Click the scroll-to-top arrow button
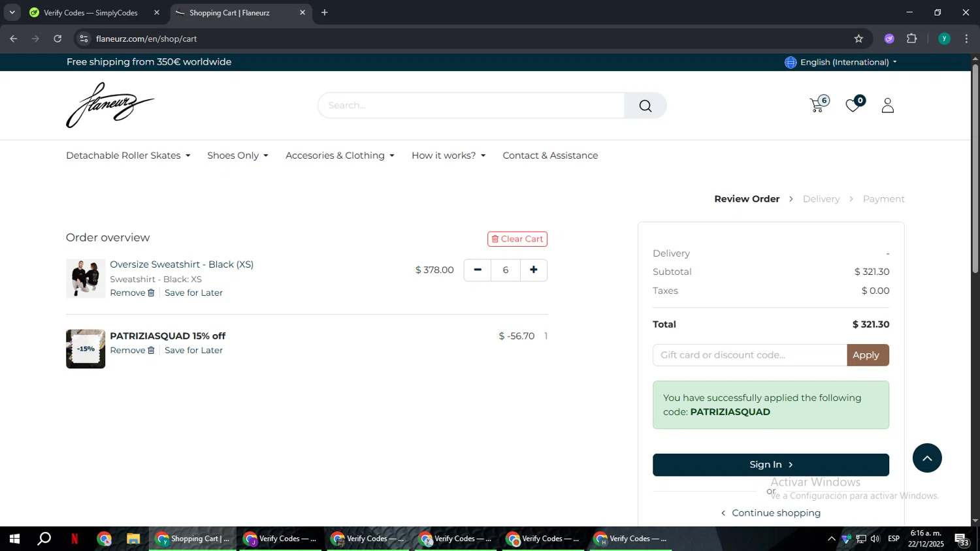 [x=927, y=458]
